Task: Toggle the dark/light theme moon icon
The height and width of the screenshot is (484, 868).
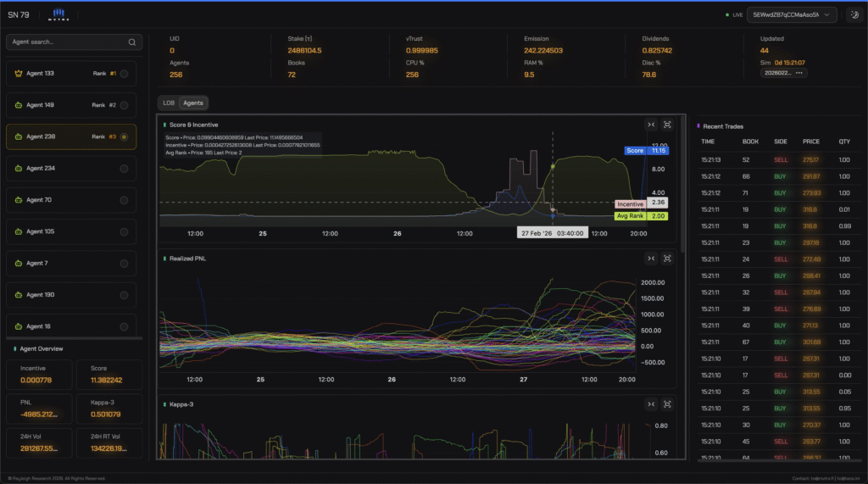Action: (x=854, y=14)
